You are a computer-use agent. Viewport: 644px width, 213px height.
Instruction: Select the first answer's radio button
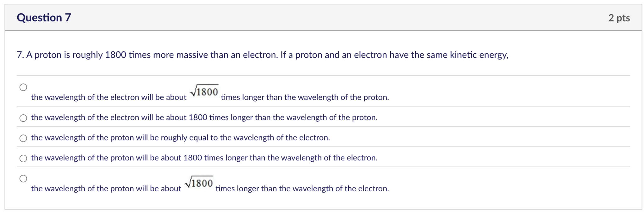tap(23, 87)
